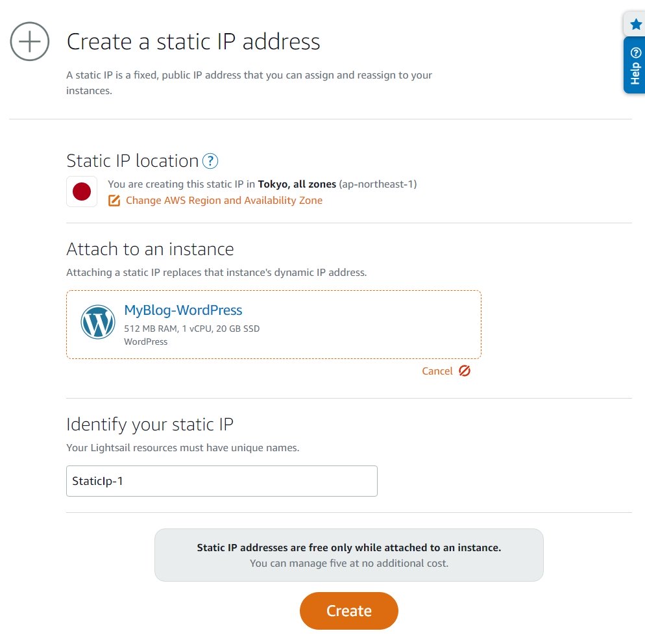This screenshot has height=644, width=645.
Task: Click the Identify your static IP heading
Action: point(150,425)
